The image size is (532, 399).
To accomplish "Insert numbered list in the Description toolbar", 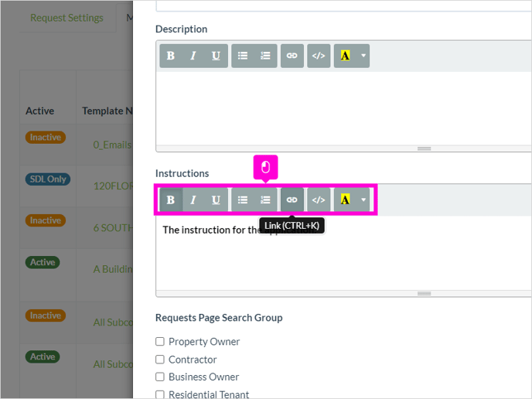I will coord(265,56).
